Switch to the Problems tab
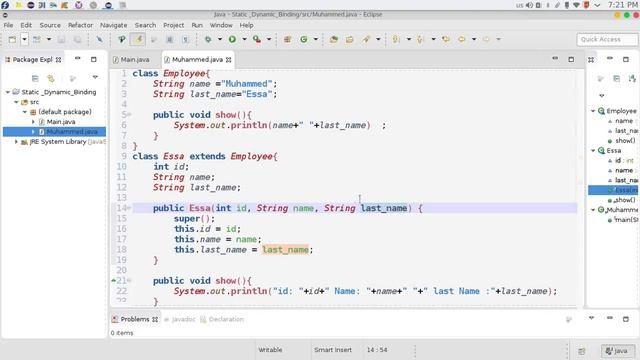This screenshot has height=360, width=640. tap(135, 319)
